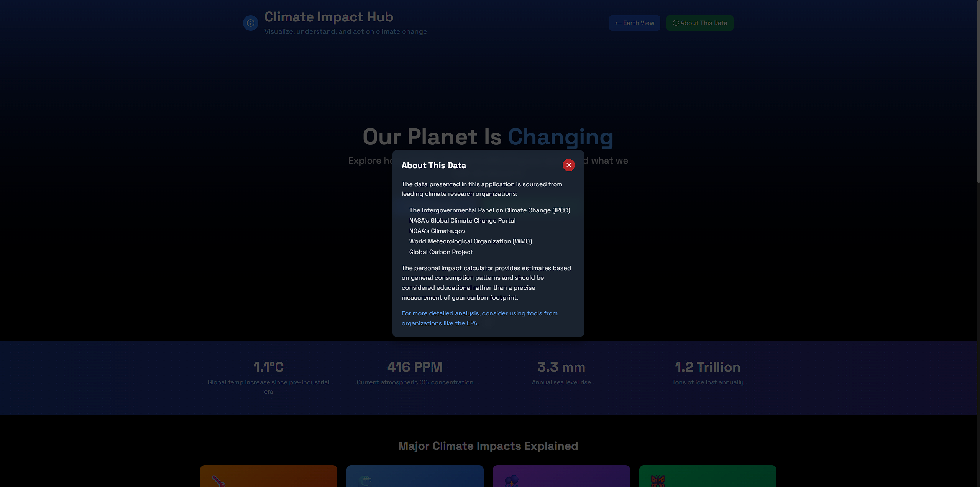Click NASA's Global Climate Change Portal entry

pos(462,220)
